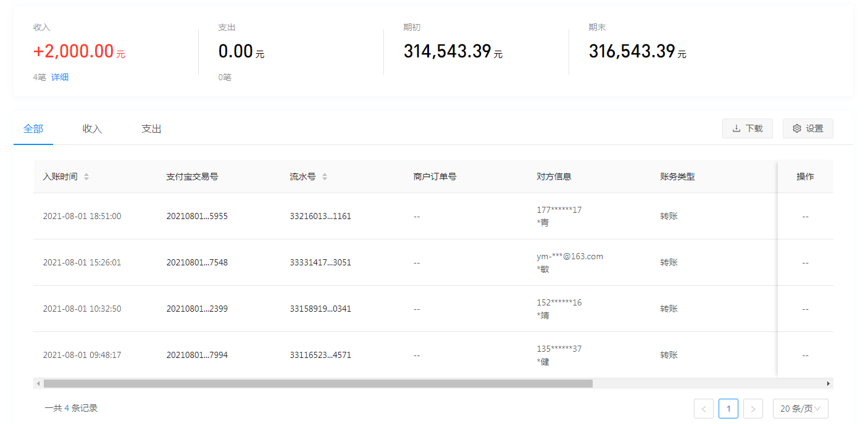Open 设置 settings with gear icon
This screenshot has width=868, height=424.
pos(807,128)
